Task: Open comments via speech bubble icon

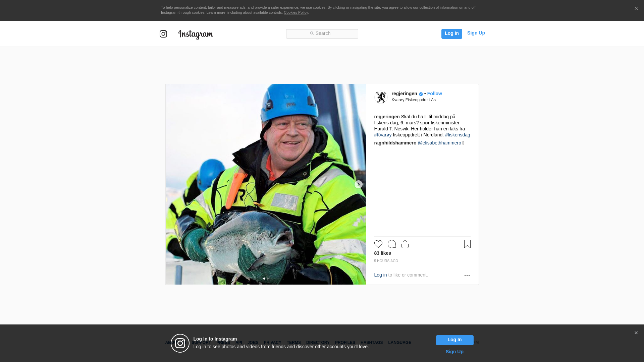Action: click(391, 244)
